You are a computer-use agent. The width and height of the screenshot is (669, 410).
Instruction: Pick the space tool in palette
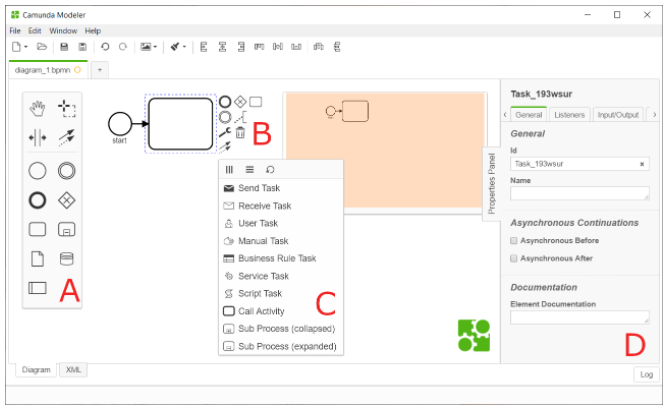tap(38, 138)
